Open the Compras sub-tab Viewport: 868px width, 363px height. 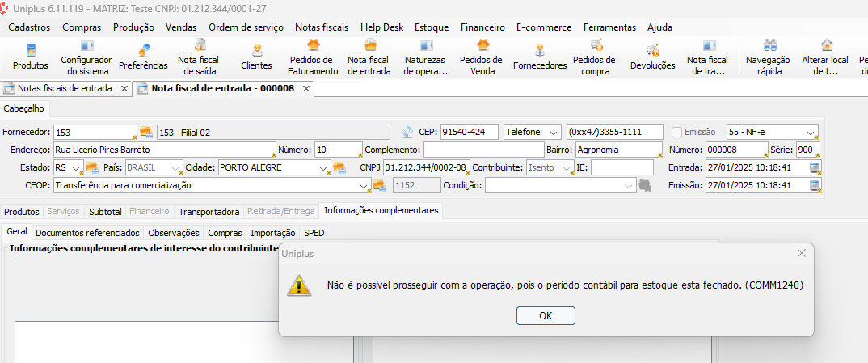[225, 233]
